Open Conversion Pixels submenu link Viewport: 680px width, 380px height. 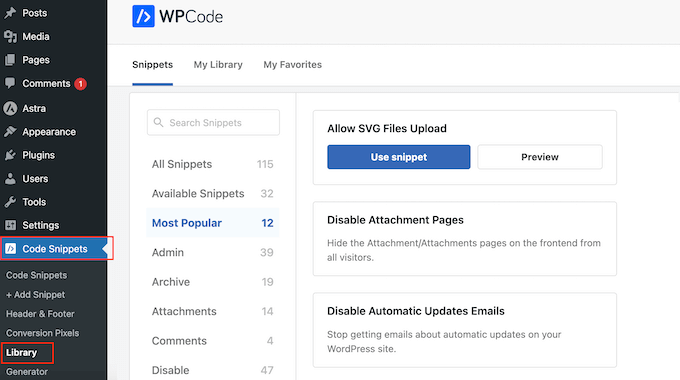(42, 333)
